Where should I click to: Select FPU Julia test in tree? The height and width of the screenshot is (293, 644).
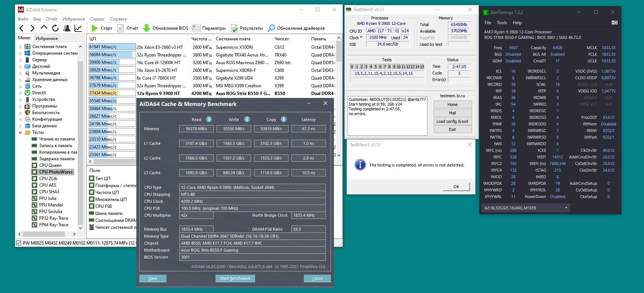[48, 198]
